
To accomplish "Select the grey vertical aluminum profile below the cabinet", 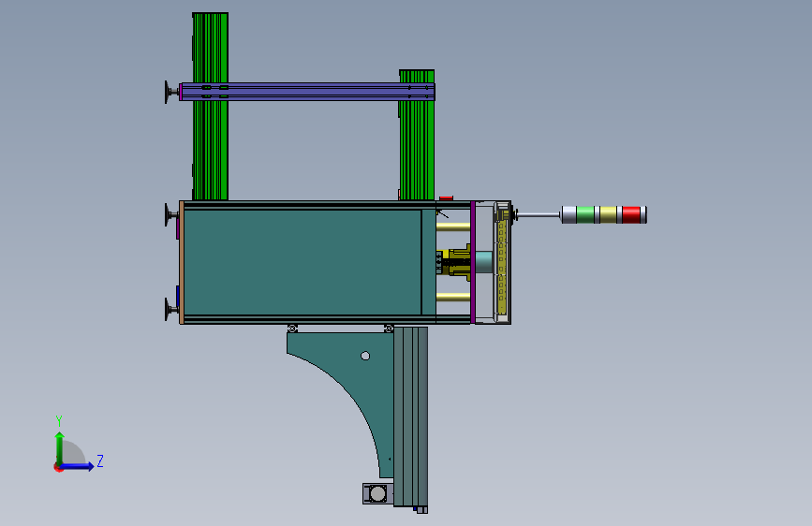I will 410,416.
